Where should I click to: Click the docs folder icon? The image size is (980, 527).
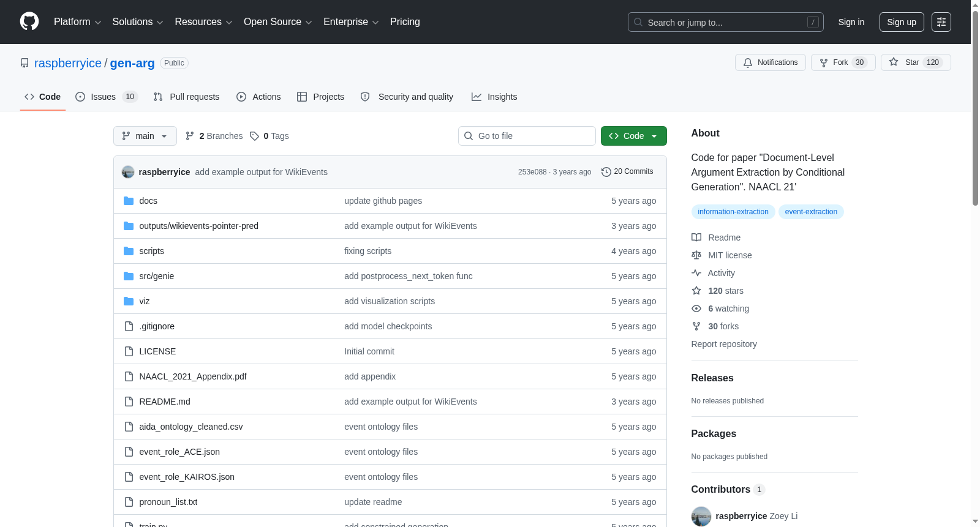click(129, 201)
